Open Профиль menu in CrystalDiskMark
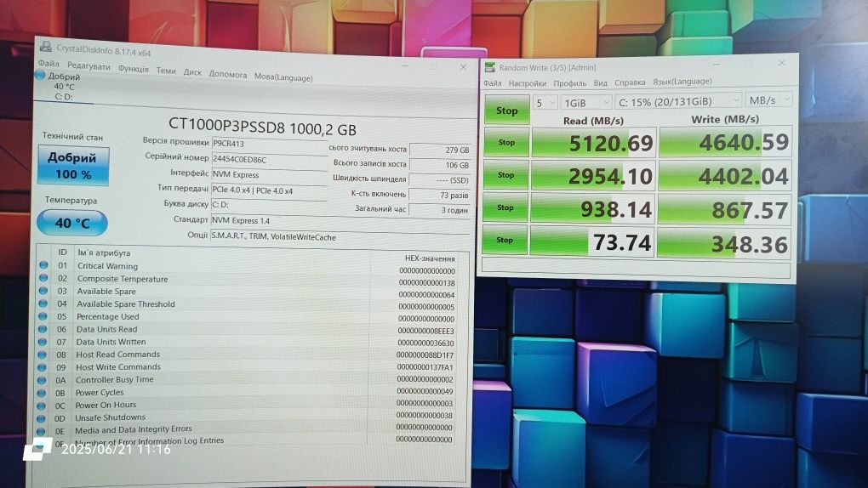Viewport: 868px width, 488px height. point(570,83)
